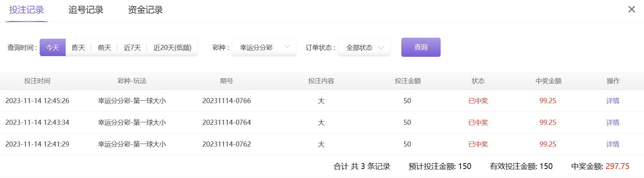Switch to the 追号记录 tab
The image size is (644, 178).
pyautogui.click(x=86, y=10)
